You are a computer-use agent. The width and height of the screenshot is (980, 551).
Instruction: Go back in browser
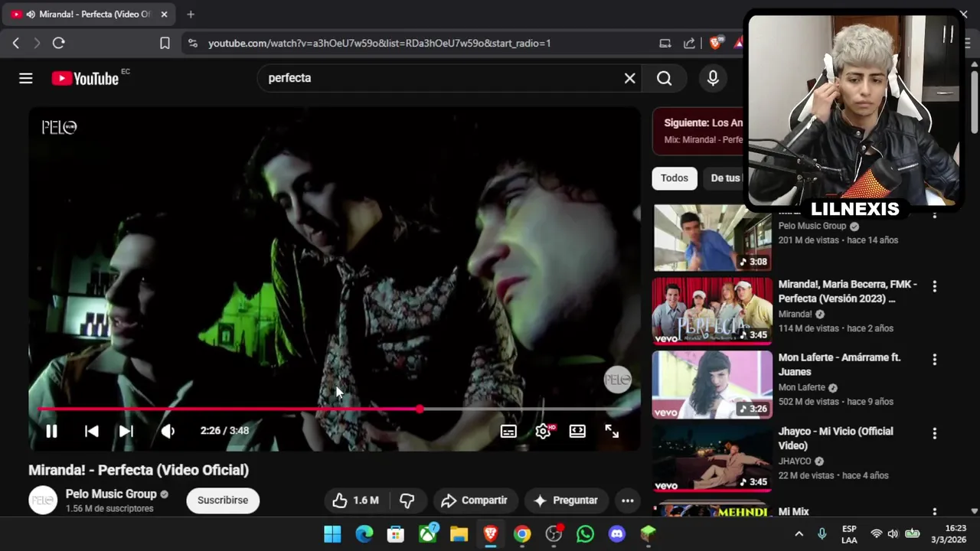[x=16, y=44]
